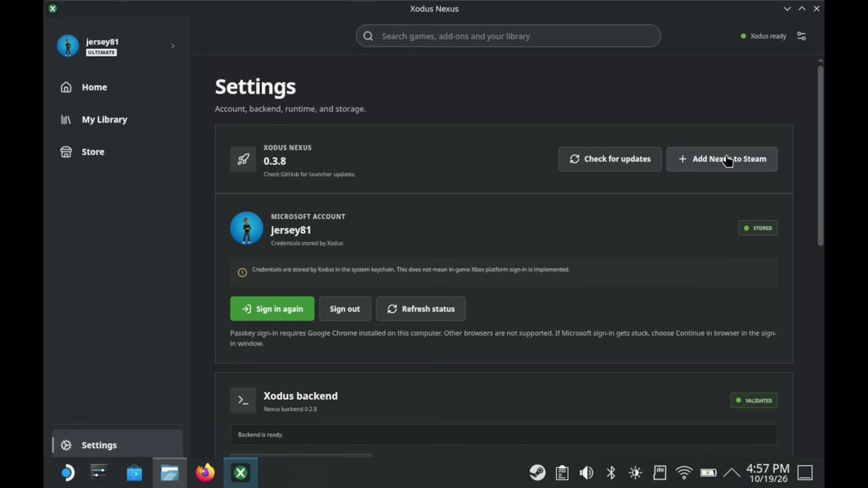868x488 pixels.
Task: Open Firefox from the taskbar
Action: pyautogui.click(x=205, y=472)
